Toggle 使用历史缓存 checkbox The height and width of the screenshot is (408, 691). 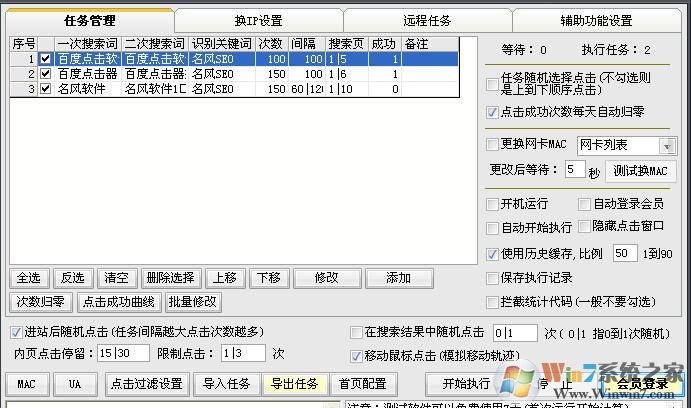[492, 254]
